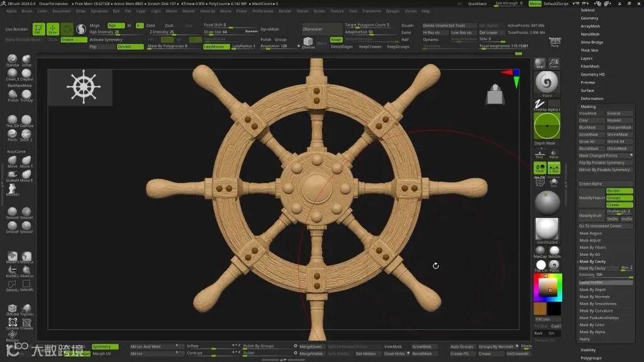Expand the Deformation section
The image size is (644, 362).
coord(592,99)
